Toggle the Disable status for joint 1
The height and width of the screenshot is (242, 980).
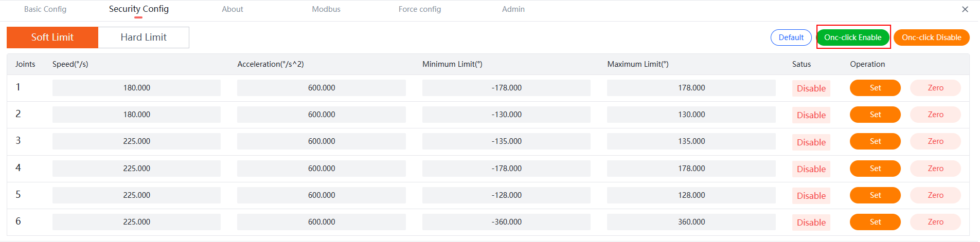pos(811,88)
